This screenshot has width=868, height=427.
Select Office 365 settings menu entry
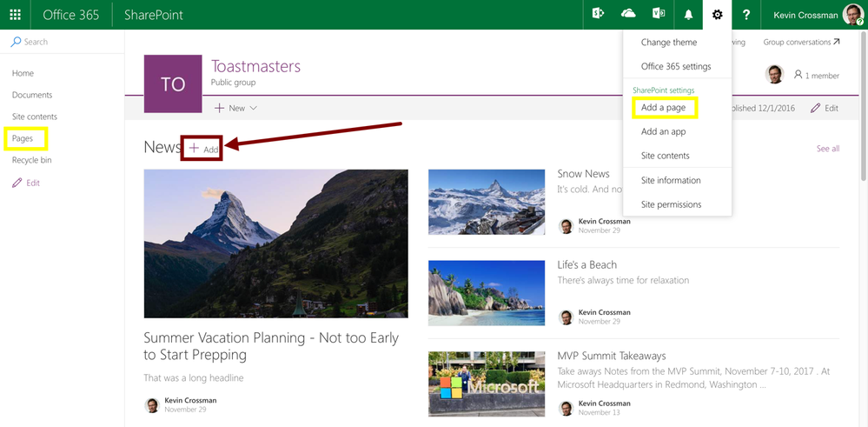pyautogui.click(x=676, y=66)
